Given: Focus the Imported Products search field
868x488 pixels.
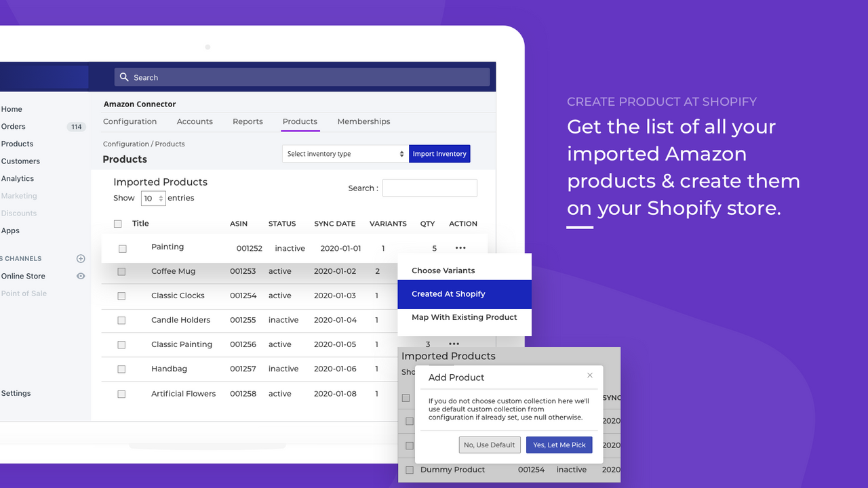Looking at the screenshot, I should (x=430, y=188).
